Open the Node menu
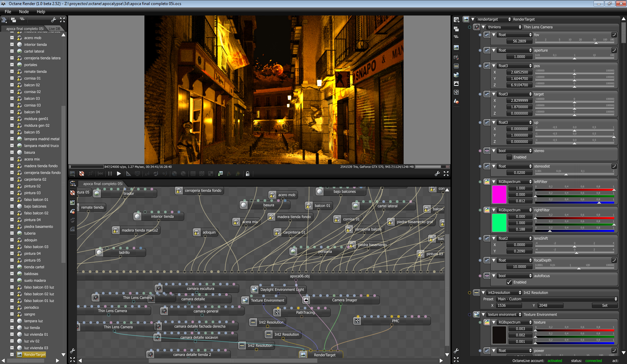 coord(24,11)
